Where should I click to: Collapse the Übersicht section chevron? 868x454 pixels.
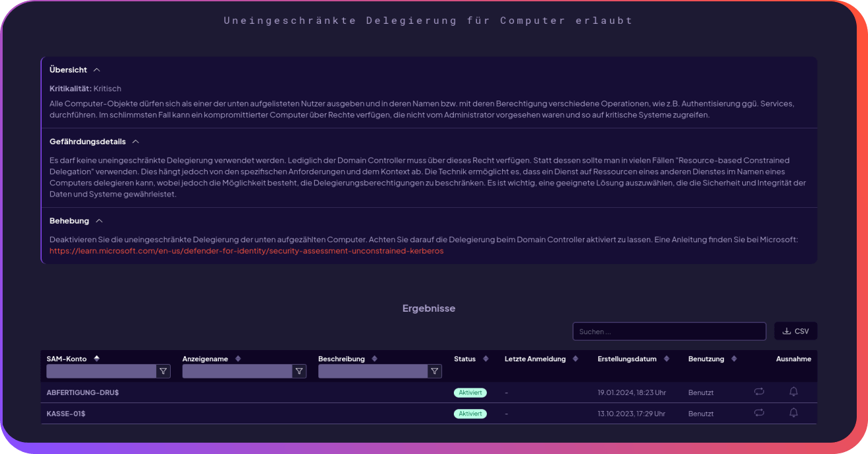click(97, 69)
